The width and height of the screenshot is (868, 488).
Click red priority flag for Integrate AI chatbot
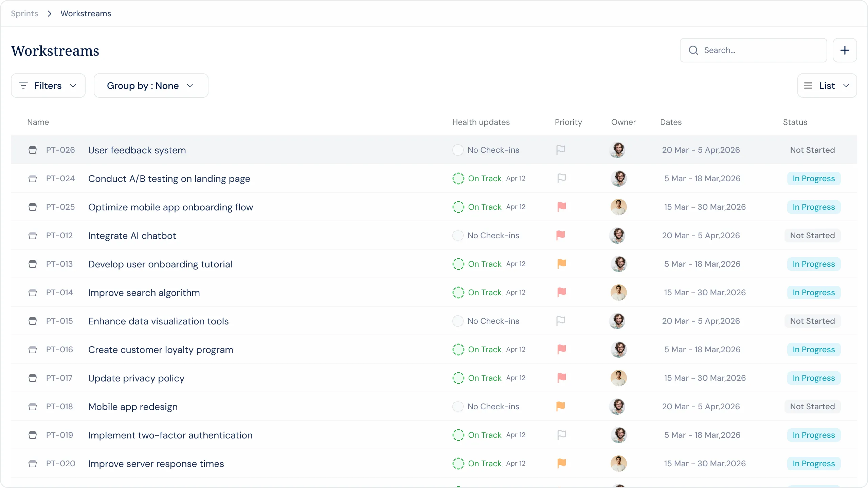561,235
